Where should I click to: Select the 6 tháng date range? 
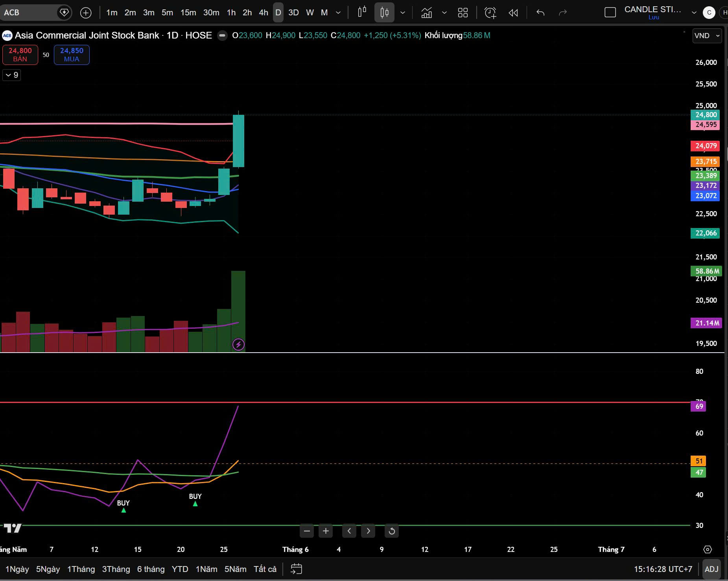[x=151, y=569]
